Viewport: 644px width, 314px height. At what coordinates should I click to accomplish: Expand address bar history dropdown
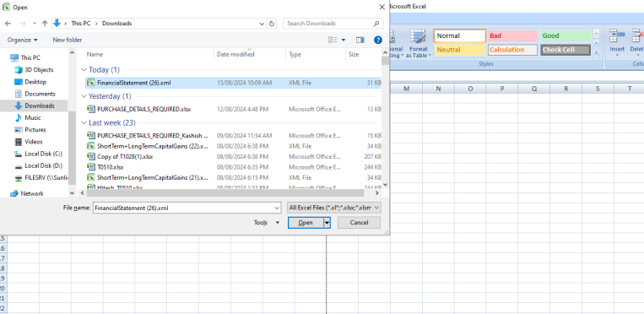[x=262, y=24]
